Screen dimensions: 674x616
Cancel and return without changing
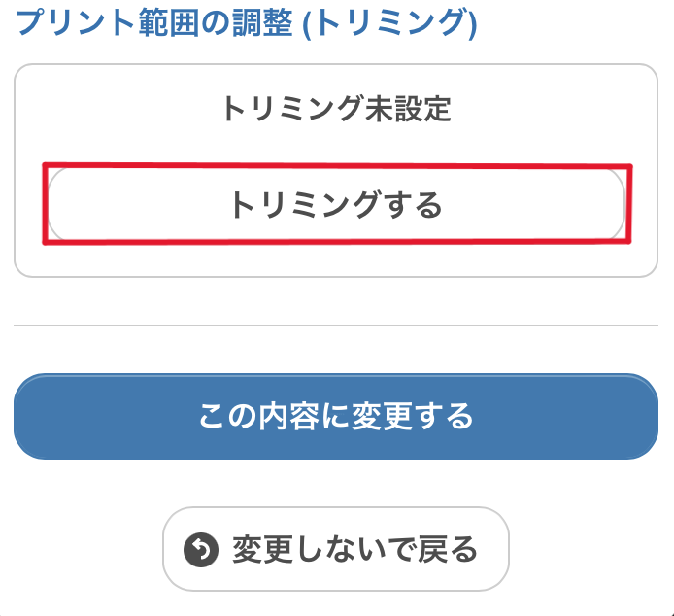pyautogui.click(x=336, y=549)
